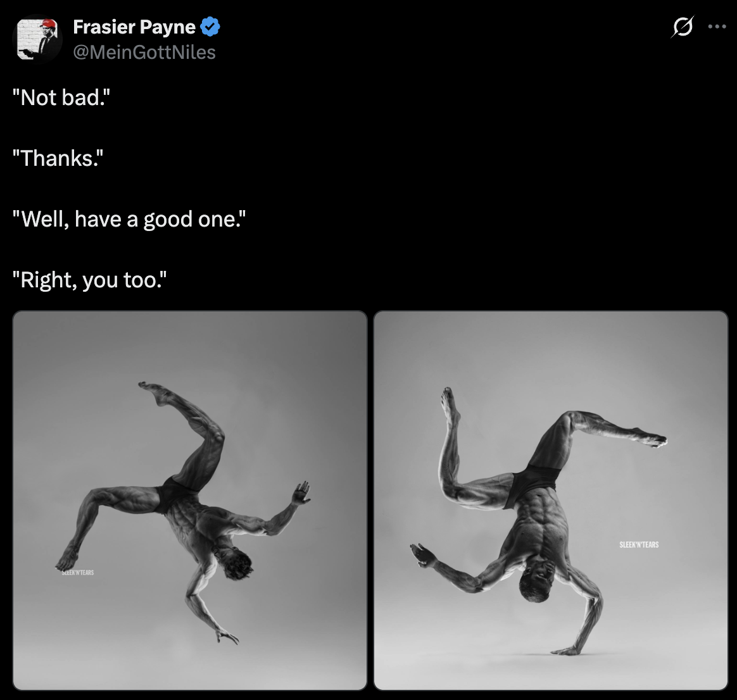Click the SLEEK'N'TEARS watermark in right photo

pos(639,544)
